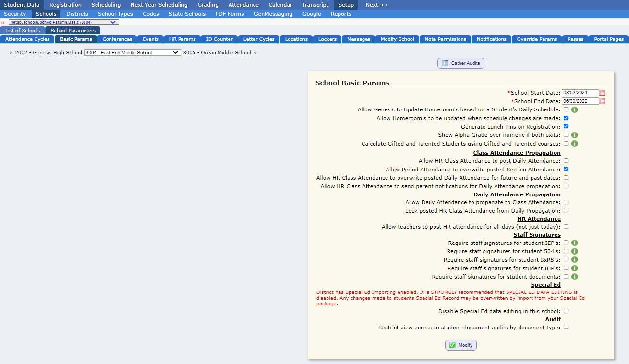Uncheck Generate Lunch Pins on Registration
Screen dimensions: 629x364
point(566,127)
